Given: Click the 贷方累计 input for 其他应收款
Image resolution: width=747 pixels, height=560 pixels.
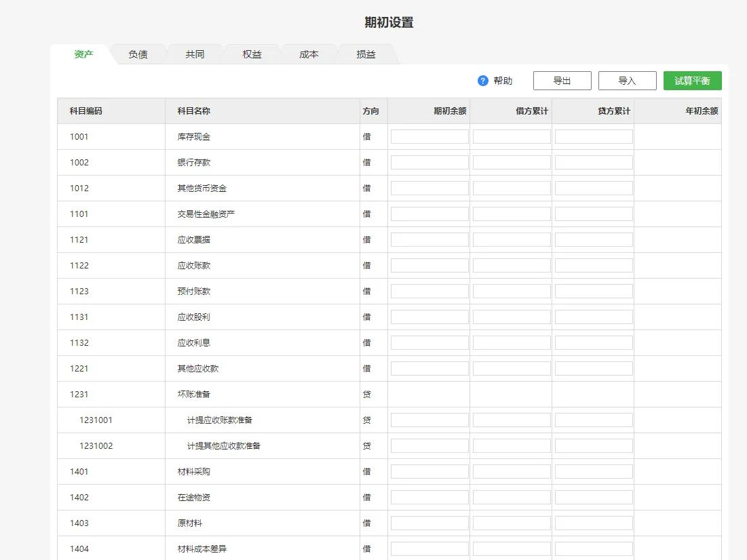Looking at the screenshot, I should 594,367.
